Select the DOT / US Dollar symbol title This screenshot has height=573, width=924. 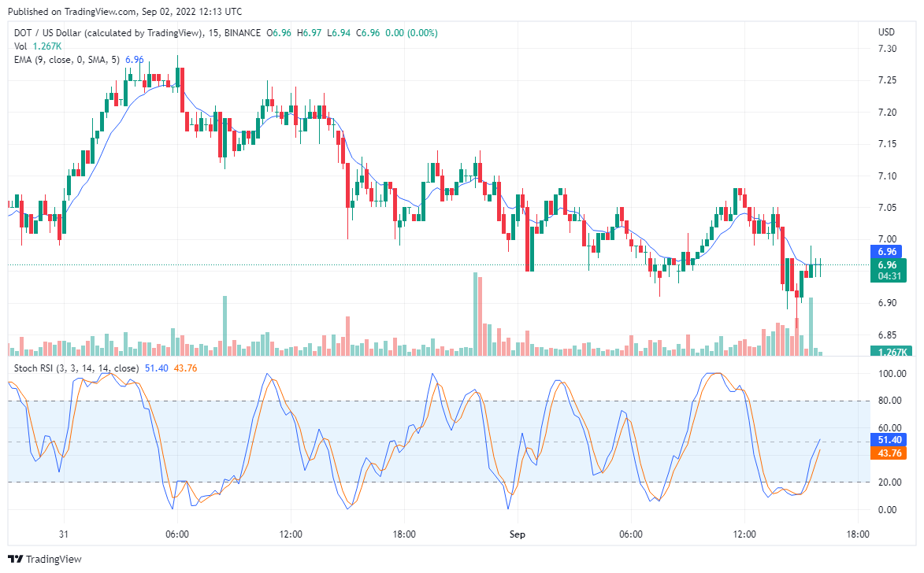tap(108, 33)
